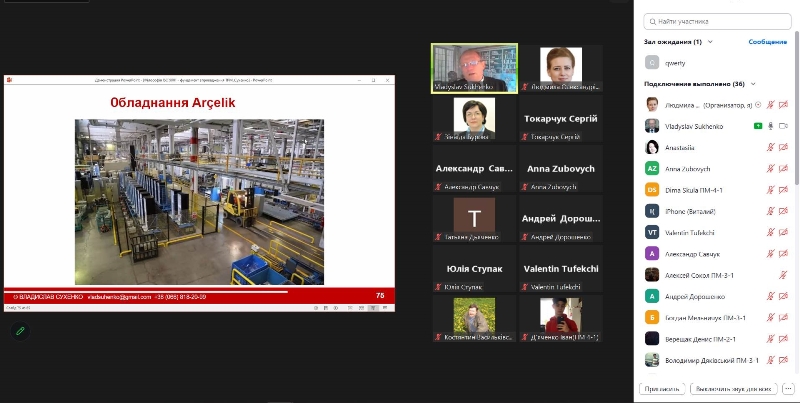Select Vladyslav Sukhenko's active video tile
The image size is (800, 403).
tap(474, 68)
